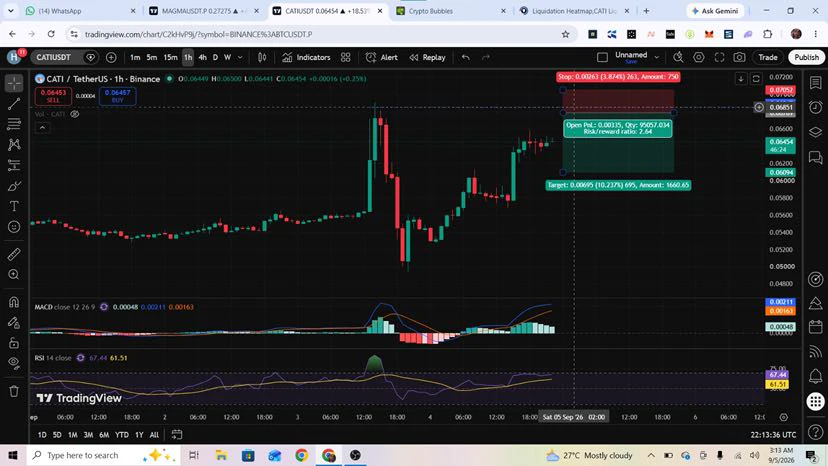The image size is (828, 466).
Task: Open quick search icon
Action: (678, 57)
